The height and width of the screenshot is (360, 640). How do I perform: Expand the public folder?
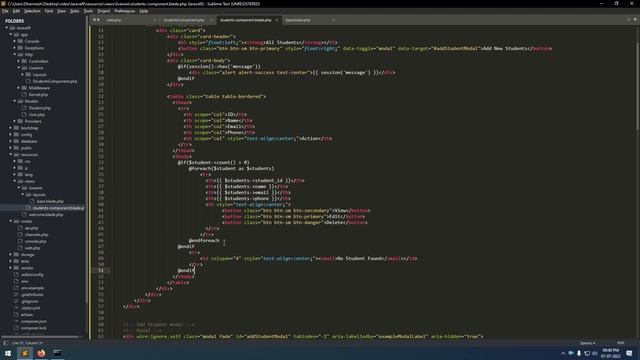[11, 148]
